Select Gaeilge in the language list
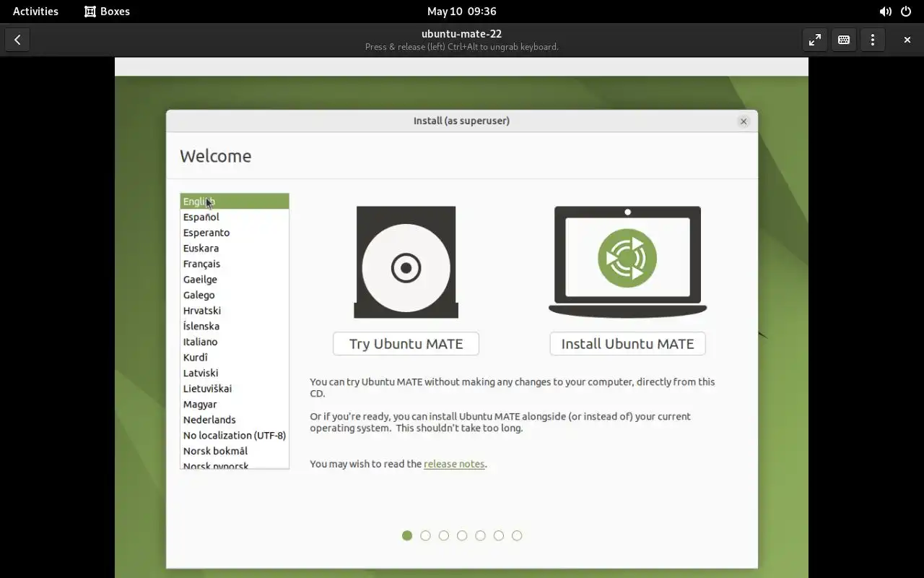 pos(235,280)
